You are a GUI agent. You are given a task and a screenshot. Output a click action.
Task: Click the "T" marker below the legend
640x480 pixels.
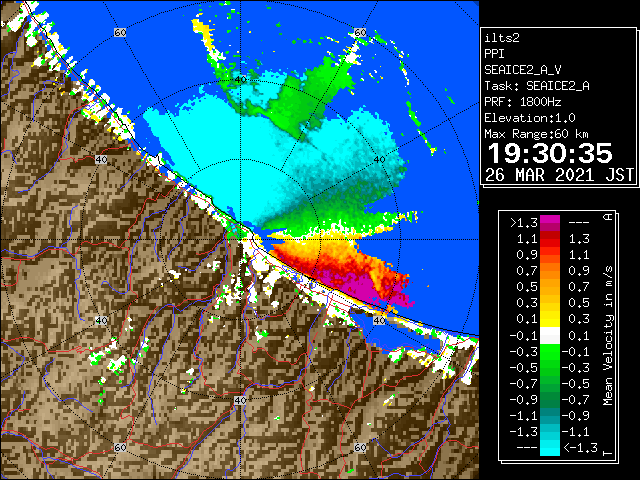(608, 453)
